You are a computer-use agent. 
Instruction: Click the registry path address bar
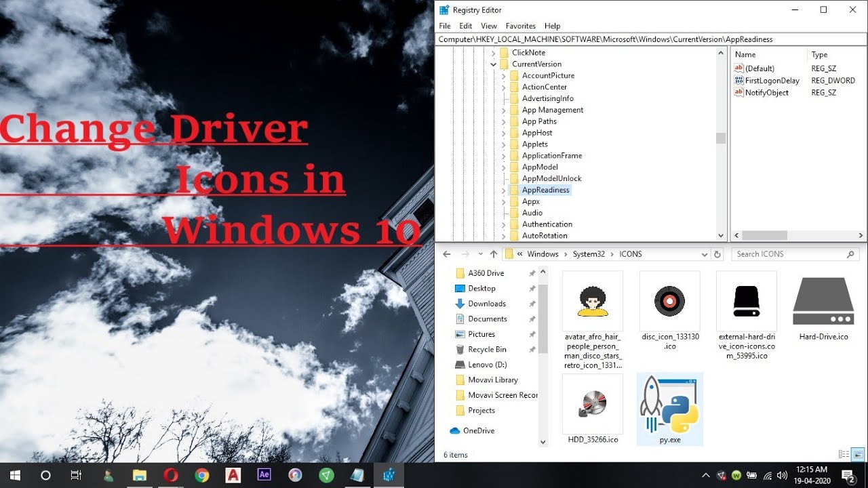click(651, 39)
